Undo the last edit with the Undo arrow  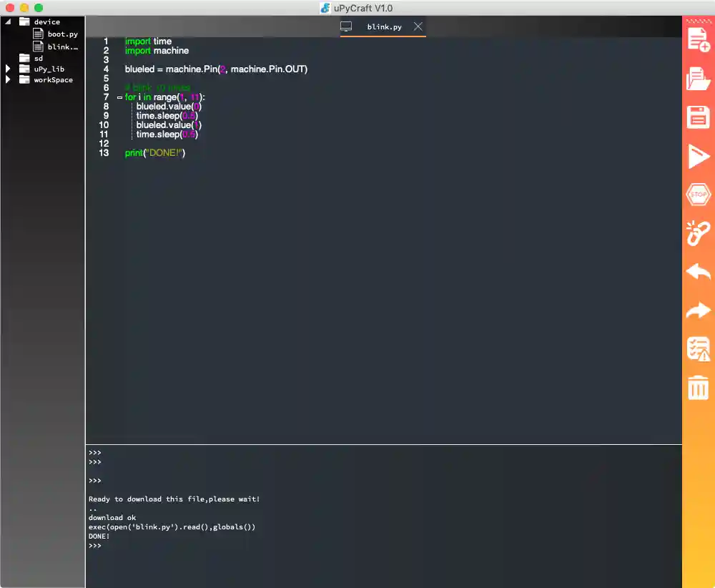point(699,272)
